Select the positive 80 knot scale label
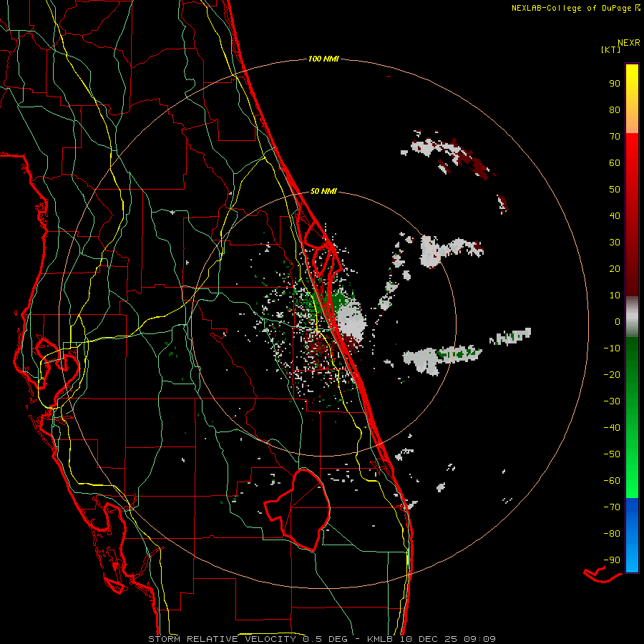 (x=615, y=109)
